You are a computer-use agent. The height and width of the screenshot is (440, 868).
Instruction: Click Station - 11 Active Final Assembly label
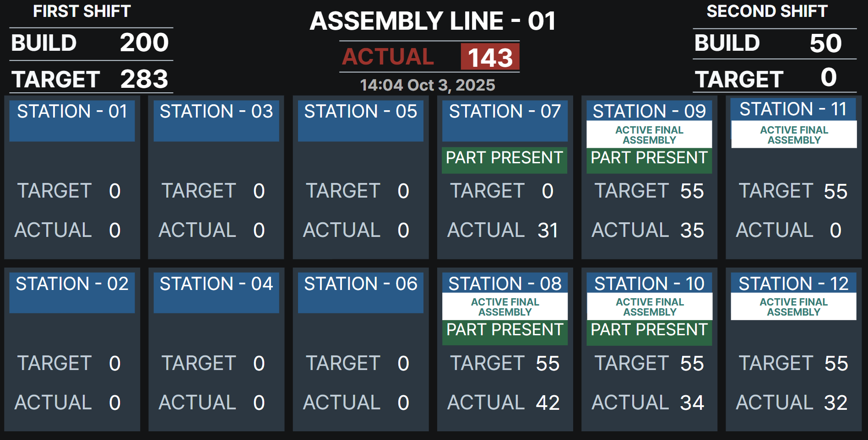point(794,135)
